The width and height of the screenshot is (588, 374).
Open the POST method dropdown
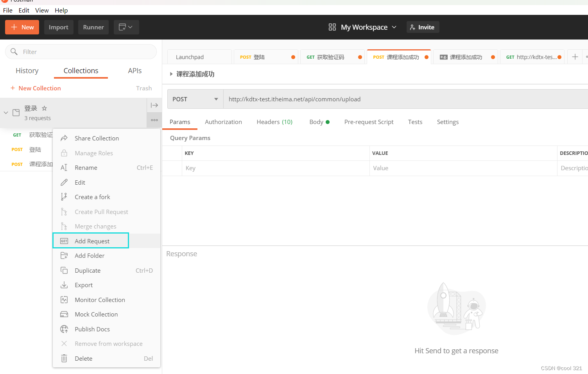(x=195, y=99)
